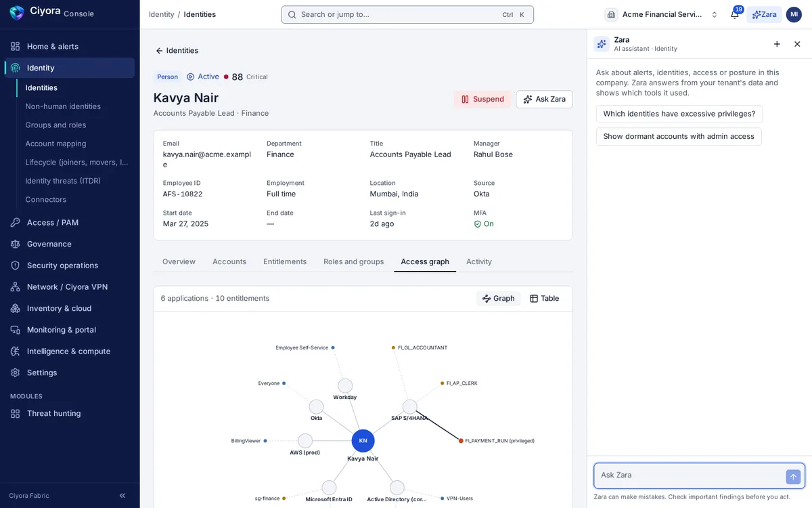Click manager name Rahul Bose
This screenshot has width=812, height=508.
[493, 154]
